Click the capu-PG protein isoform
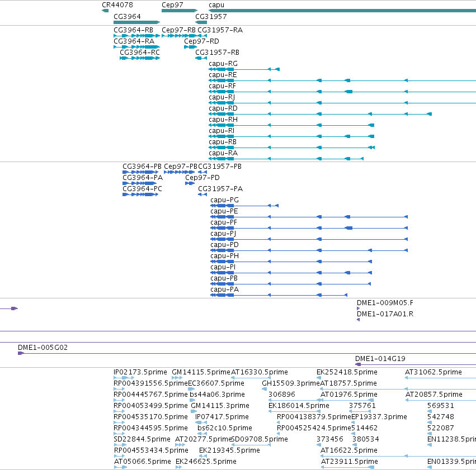This screenshot has width=476, height=470. pos(244,206)
